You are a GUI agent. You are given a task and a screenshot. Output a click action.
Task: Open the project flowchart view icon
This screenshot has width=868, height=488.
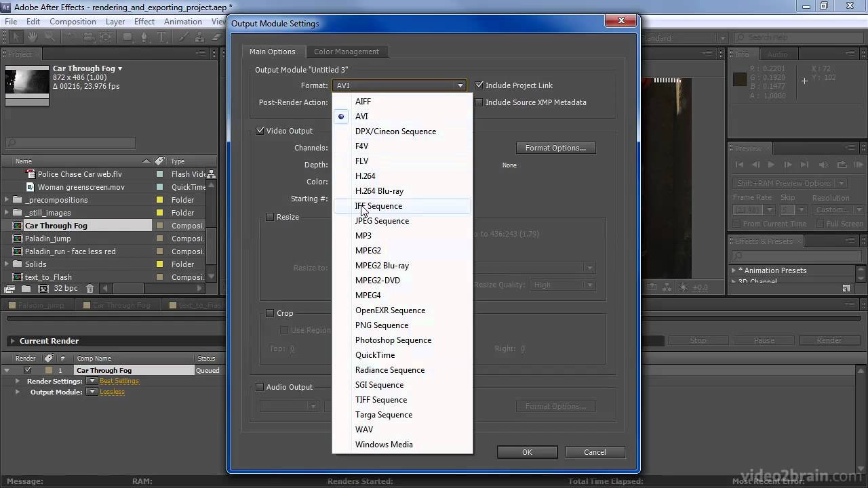(212, 174)
